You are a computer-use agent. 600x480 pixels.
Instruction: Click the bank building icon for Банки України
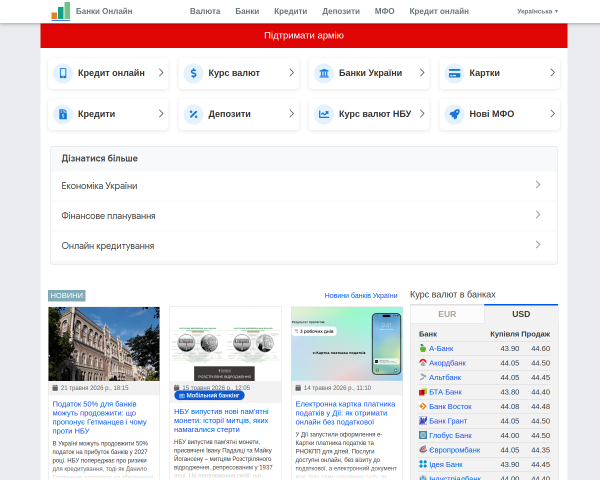pos(324,73)
